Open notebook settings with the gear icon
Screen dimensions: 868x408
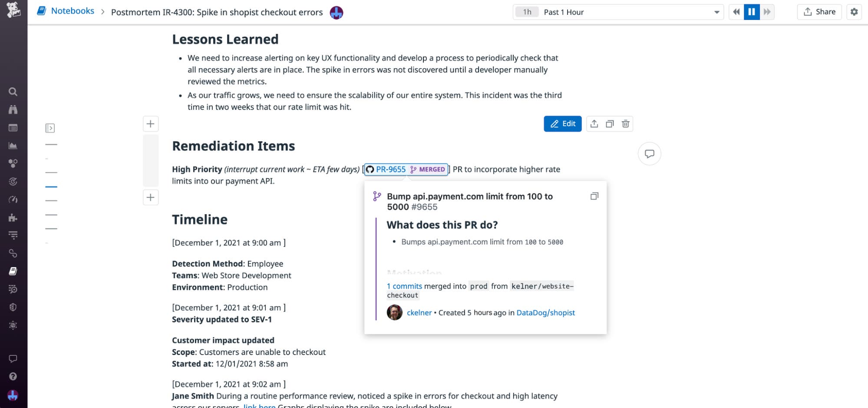(x=854, y=12)
